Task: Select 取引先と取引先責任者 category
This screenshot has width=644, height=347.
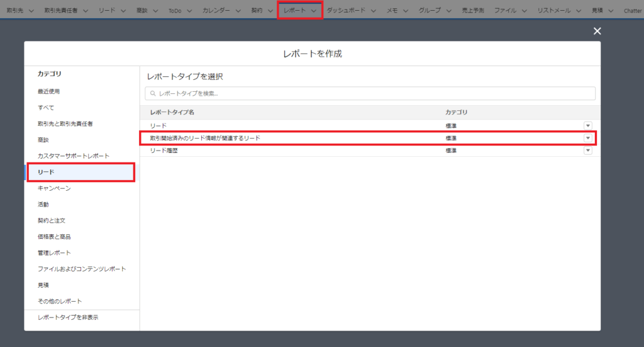Action: point(65,124)
